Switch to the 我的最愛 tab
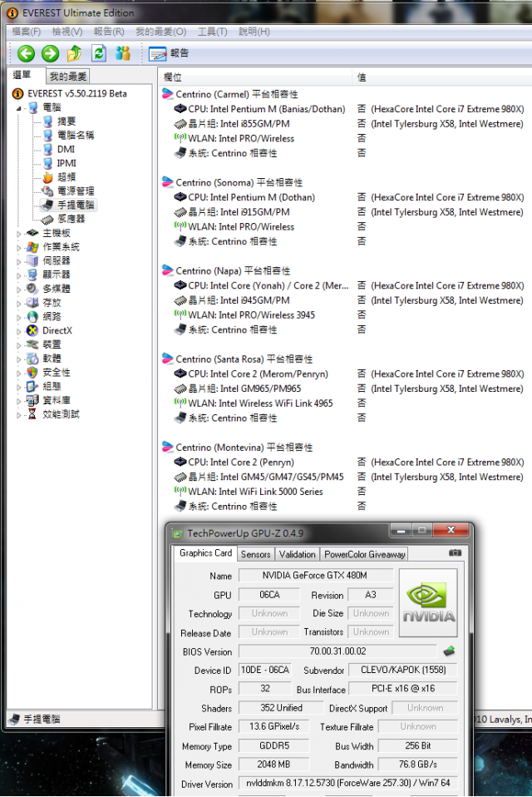This screenshot has width=532, height=797. tap(68, 77)
